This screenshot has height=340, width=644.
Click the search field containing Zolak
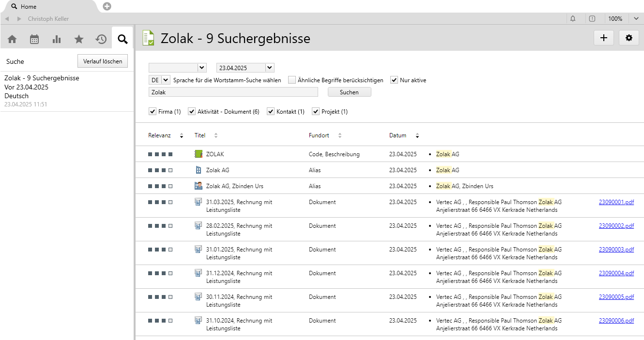(x=233, y=92)
